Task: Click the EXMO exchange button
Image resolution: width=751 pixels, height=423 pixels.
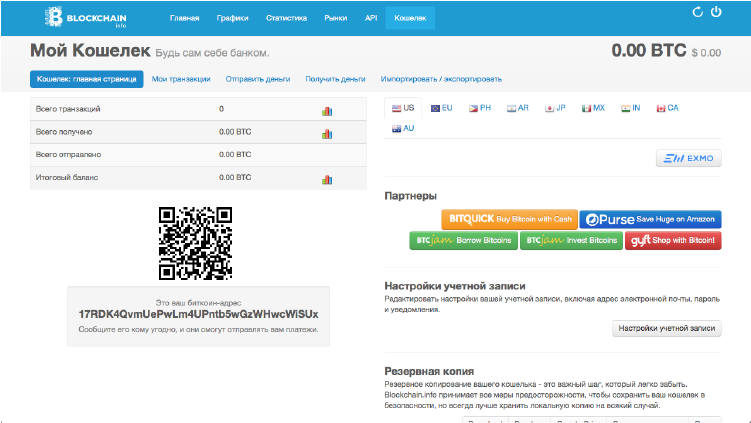Action: tap(689, 158)
